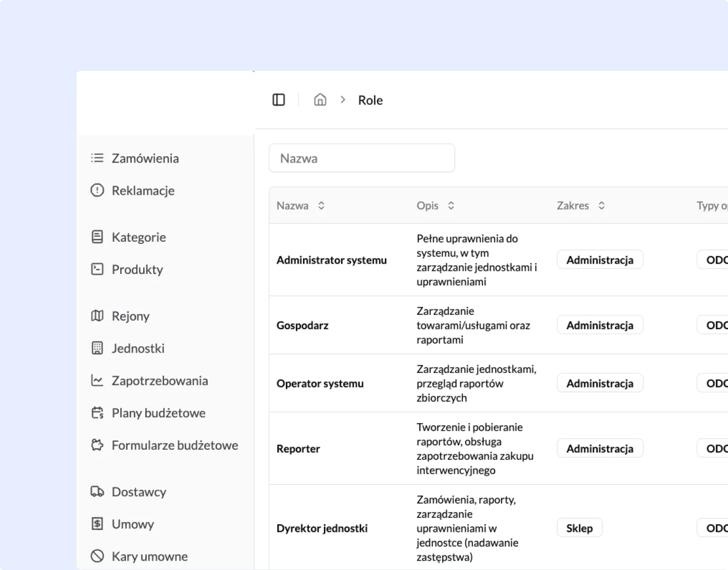Click the Kategorie document icon
Screen dimensions: 728x570
point(97,237)
